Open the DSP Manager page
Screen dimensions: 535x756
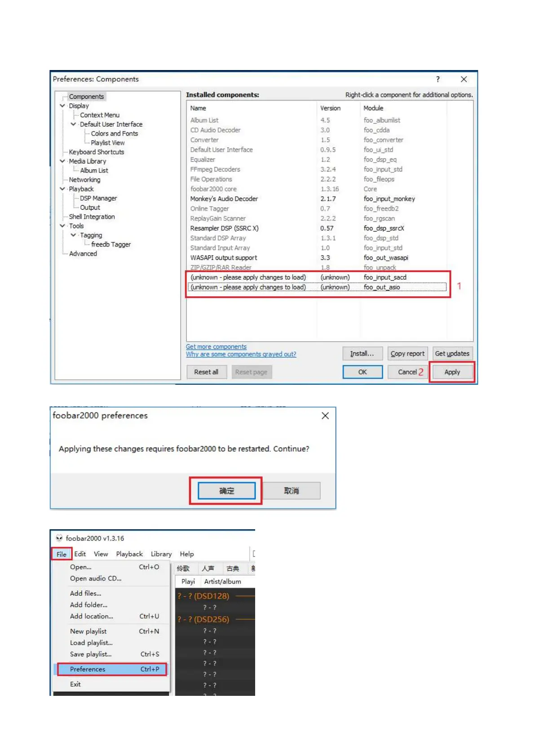pyautogui.click(x=98, y=198)
